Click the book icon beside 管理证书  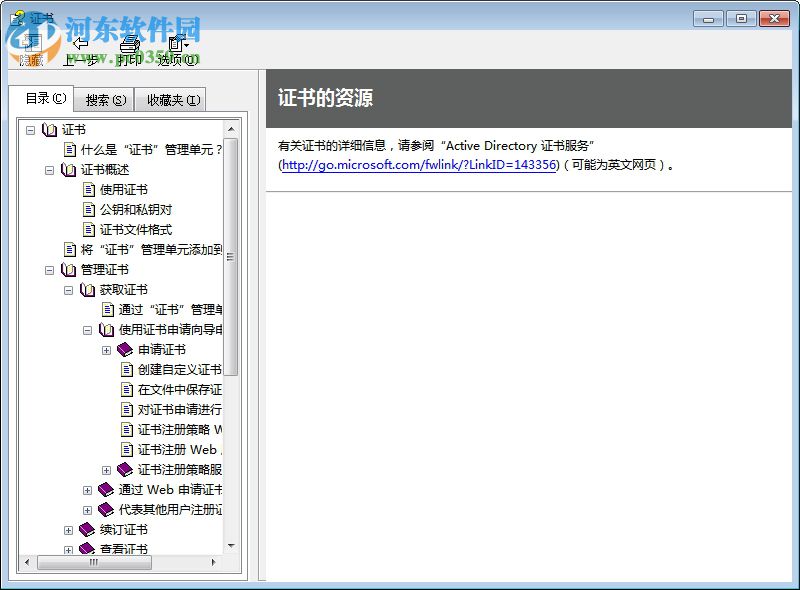tap(66, 269)
